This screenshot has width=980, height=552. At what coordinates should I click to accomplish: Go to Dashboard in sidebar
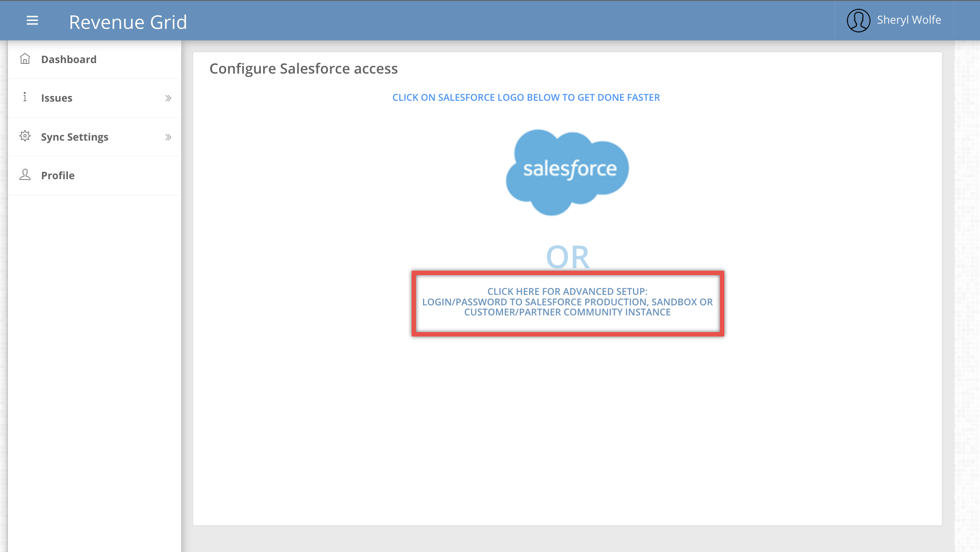95,60
